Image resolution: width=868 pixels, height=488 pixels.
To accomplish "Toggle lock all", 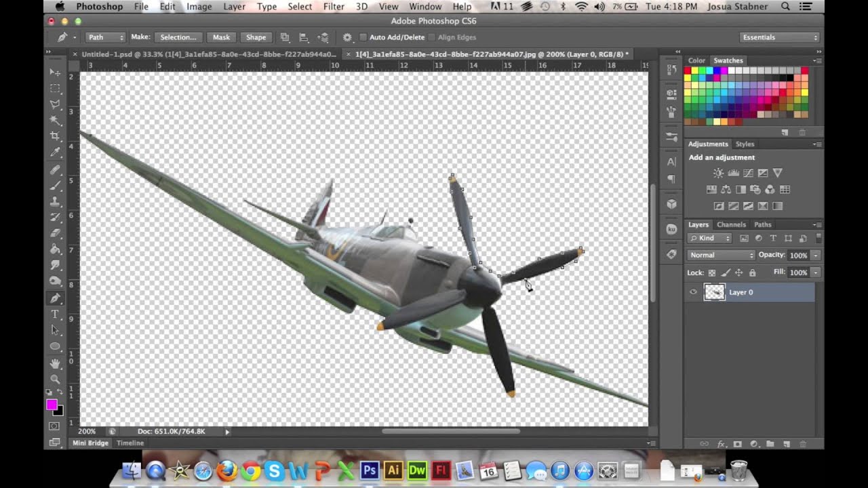I will coord(752,272).
